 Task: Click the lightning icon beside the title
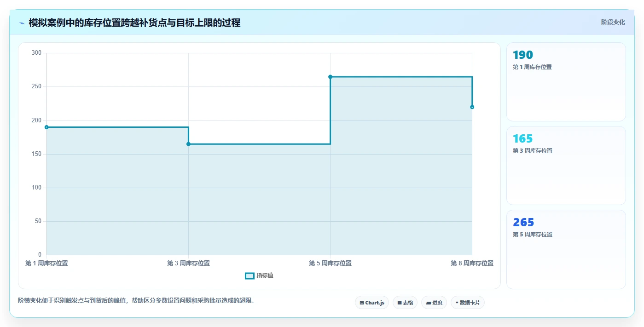(x=22, y=23)
